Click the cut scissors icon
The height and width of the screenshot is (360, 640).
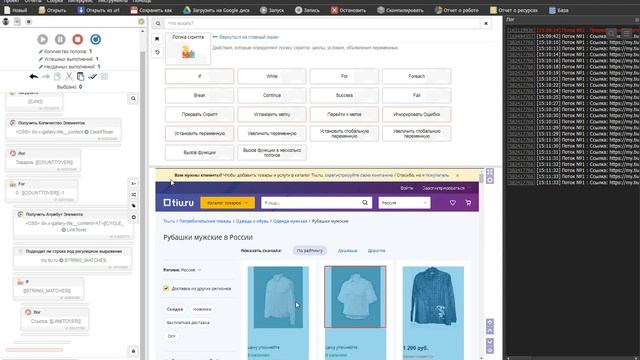pos(69,76)
